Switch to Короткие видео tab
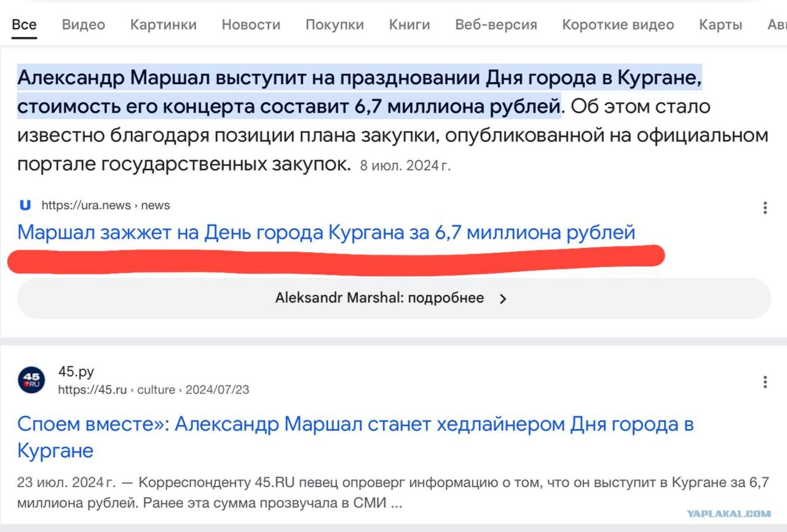The width and height of the screenshot is (787, 532). click(x=618, y=25)
